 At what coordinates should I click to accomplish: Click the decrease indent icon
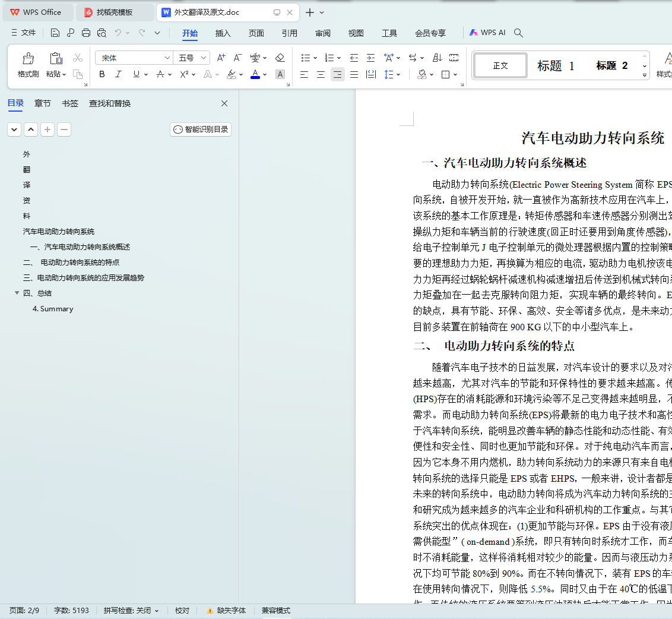(354, 58)
